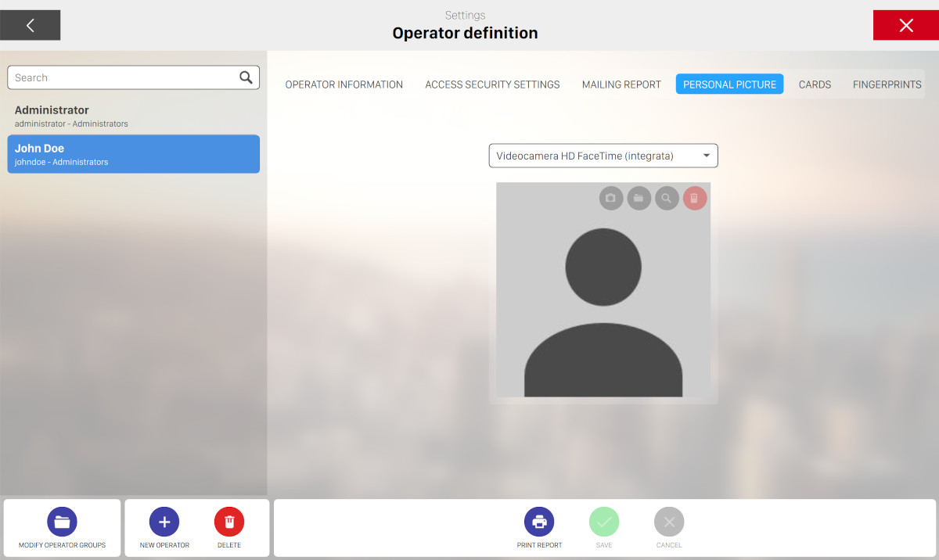Focus the operator Search field

(x=124, y=77)
